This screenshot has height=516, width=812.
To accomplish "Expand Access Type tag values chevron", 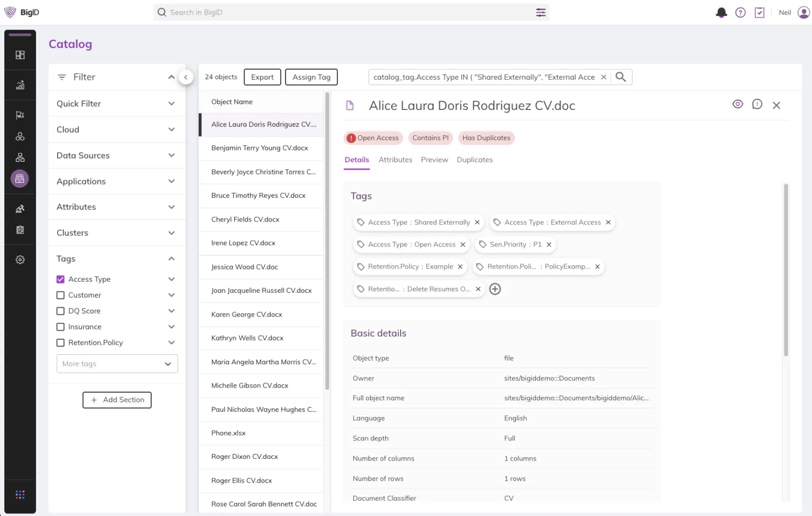I will [x=171, y=279].
